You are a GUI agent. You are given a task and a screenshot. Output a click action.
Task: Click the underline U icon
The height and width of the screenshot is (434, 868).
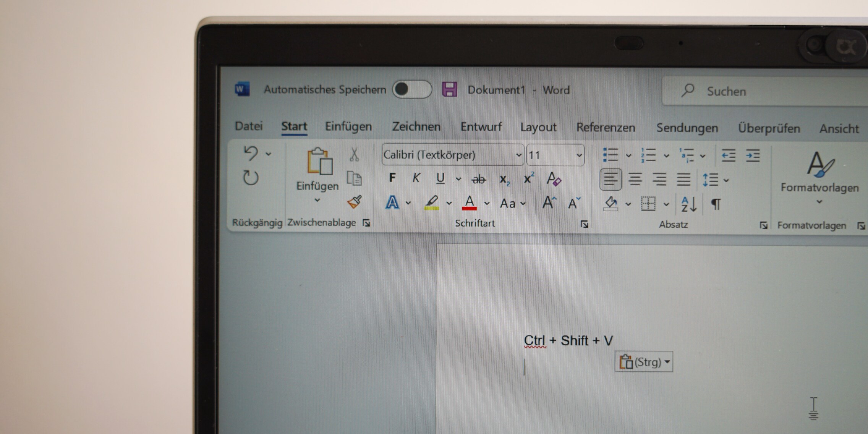(x=440, y=178)
